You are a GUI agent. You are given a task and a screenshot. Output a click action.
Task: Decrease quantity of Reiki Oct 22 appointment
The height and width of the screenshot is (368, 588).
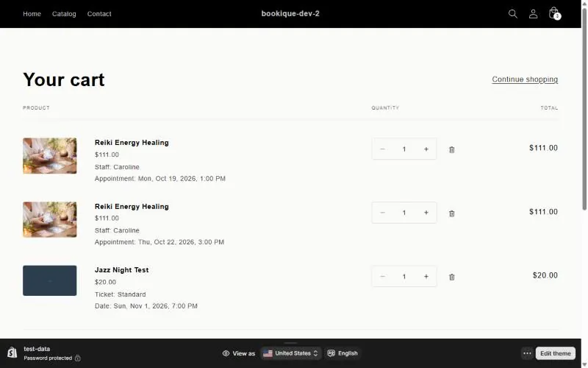[x=382, y=213]
